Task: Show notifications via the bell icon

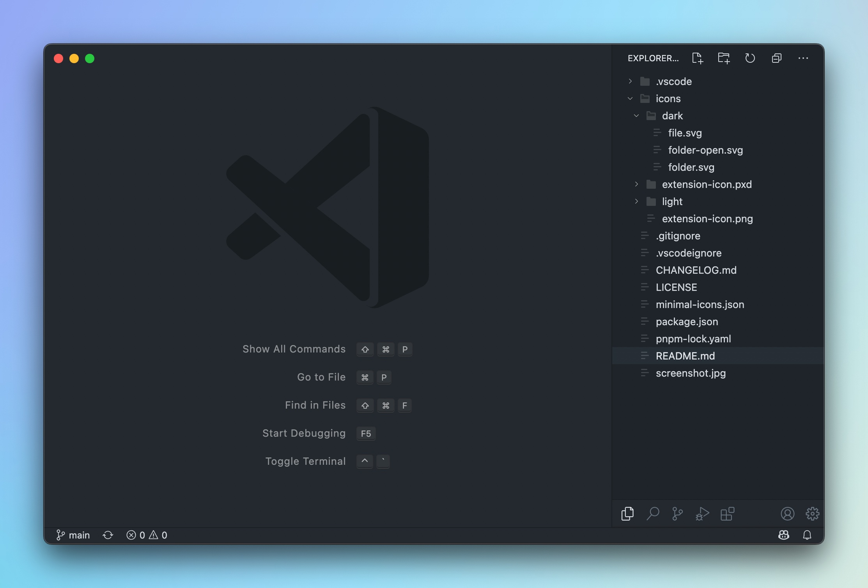Action: click(807, 535)
